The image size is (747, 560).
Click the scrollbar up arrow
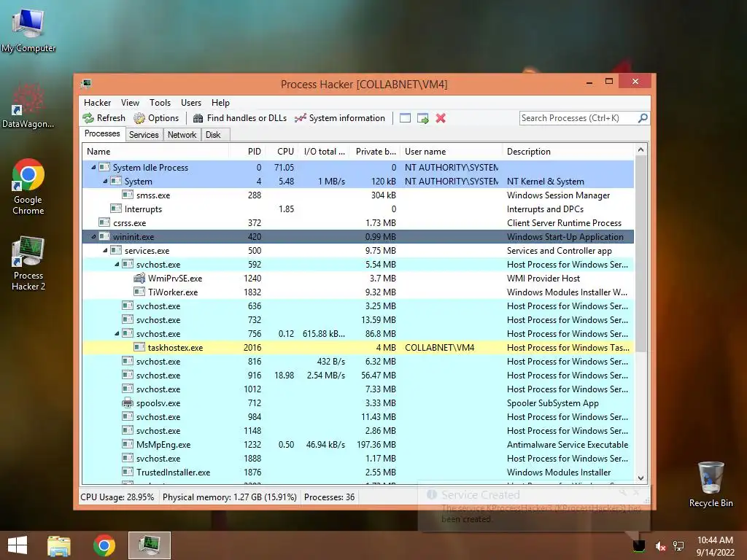[x=640, y=150]
